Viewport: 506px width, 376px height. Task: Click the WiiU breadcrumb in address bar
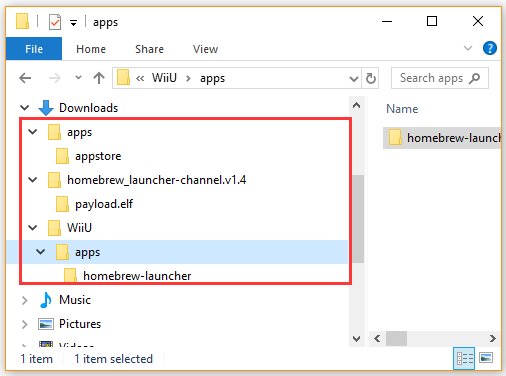point(164,78)
